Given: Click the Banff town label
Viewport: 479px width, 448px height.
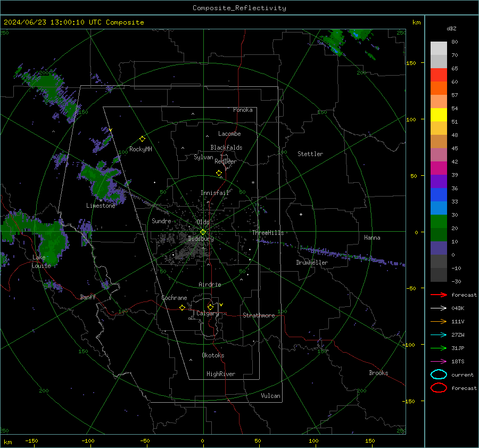Looking at the screenshot, I should click(x=88, y=297).
